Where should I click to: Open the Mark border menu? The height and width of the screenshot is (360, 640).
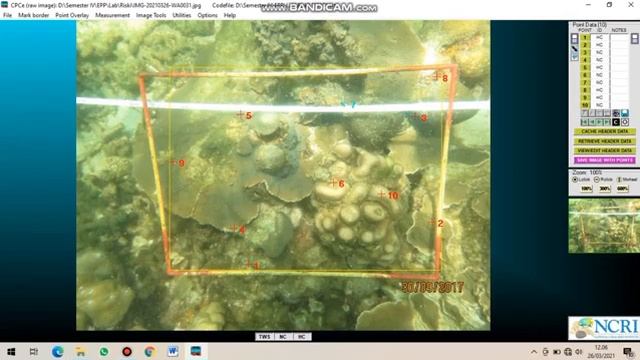(33, 15)
